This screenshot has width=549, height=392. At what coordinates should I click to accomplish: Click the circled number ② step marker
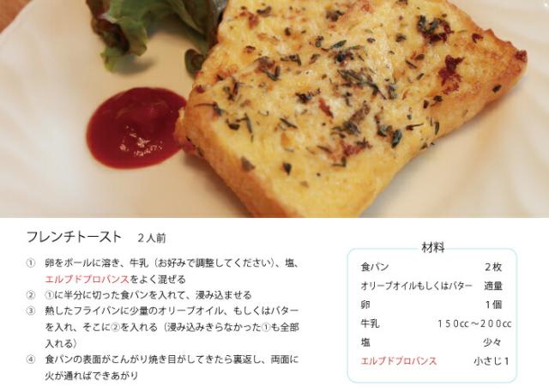[x=31, y=295]
